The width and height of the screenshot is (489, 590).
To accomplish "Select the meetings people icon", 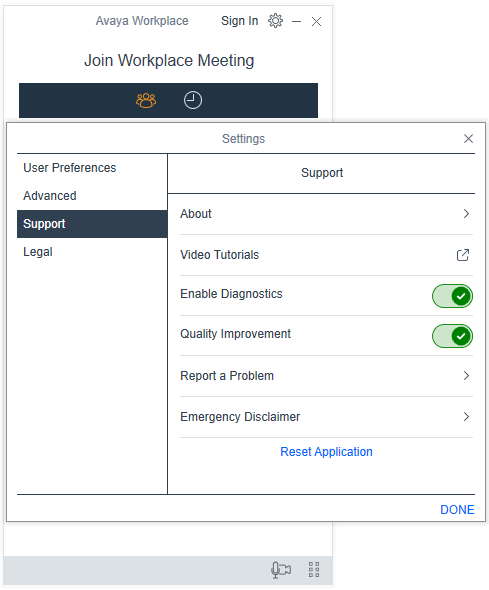I will click(146, 100).
